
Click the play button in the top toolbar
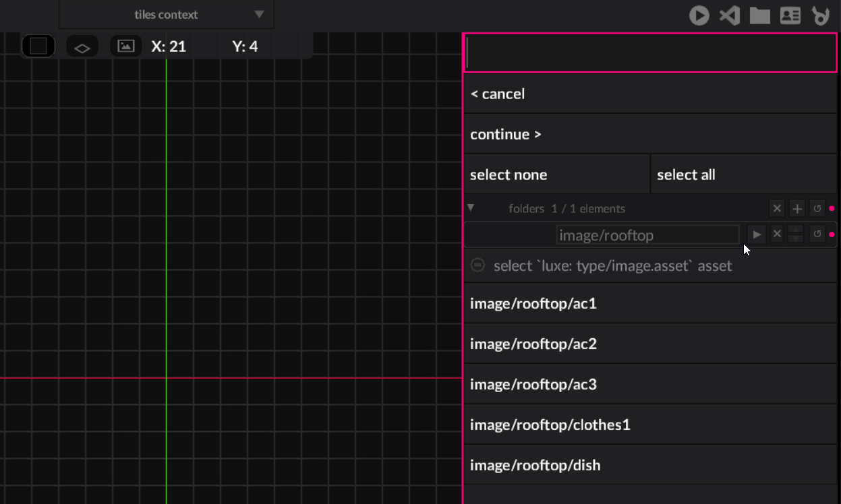tap(699, 15)
